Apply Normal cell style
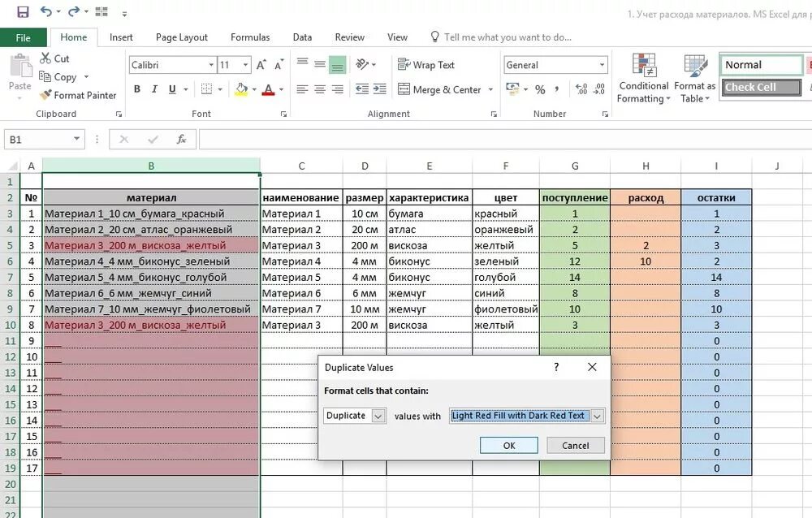 coord(761,65)
